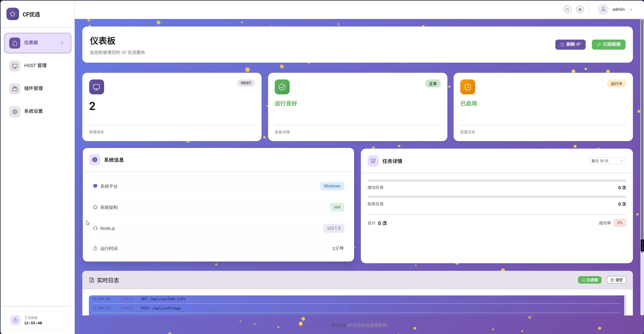644x334 pixels.
Task: Click the HOST count number 2
Action: (92, 106)
